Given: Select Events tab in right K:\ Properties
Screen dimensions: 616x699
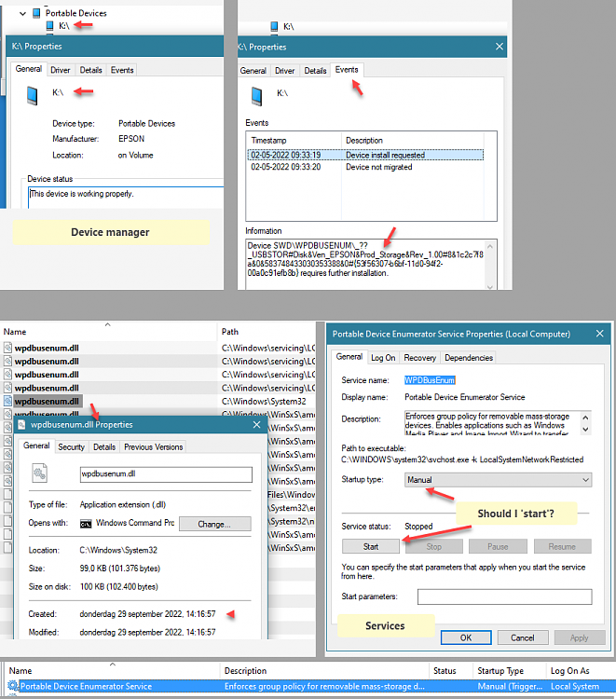Looking at the screenshot, I should click(347, 70).
